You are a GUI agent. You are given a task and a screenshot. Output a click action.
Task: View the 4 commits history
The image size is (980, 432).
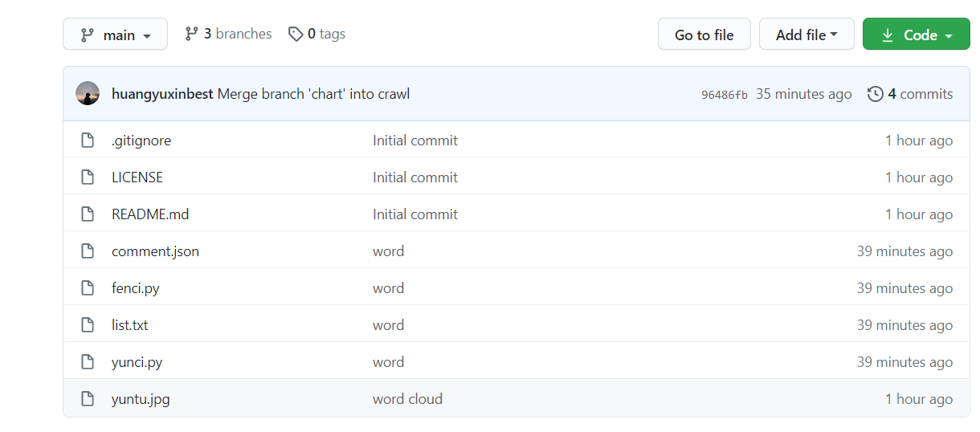[x=920, y=94]
